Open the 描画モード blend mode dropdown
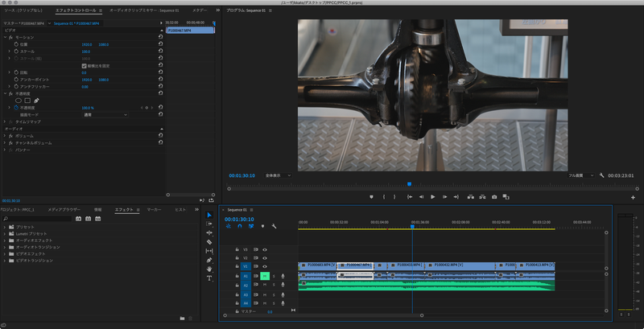 (x=105, y=115)
